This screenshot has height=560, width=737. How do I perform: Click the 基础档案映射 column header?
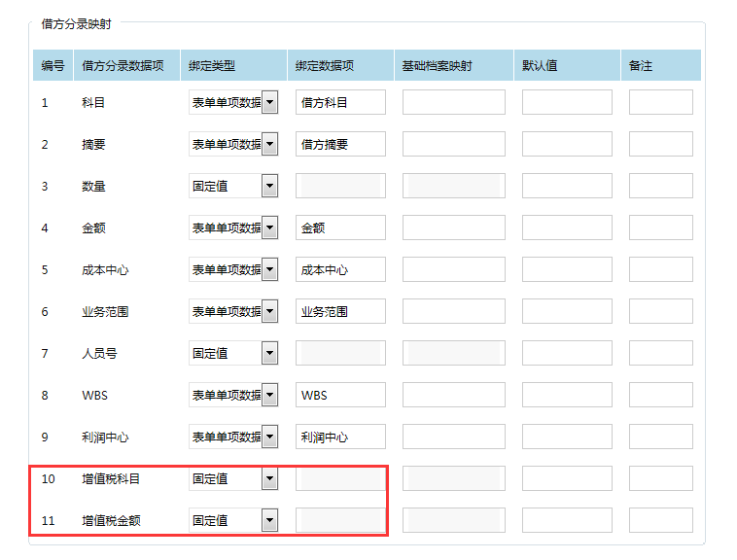438,66
